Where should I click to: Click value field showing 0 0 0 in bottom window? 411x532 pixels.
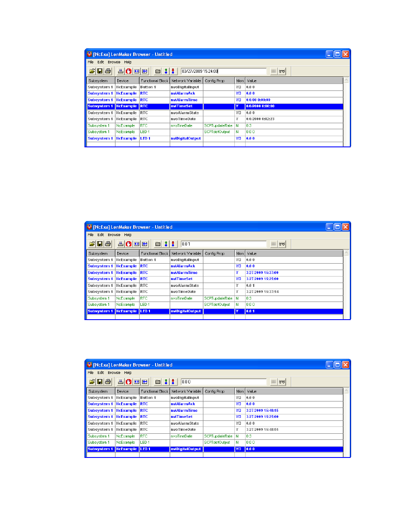tap(224, 382)
